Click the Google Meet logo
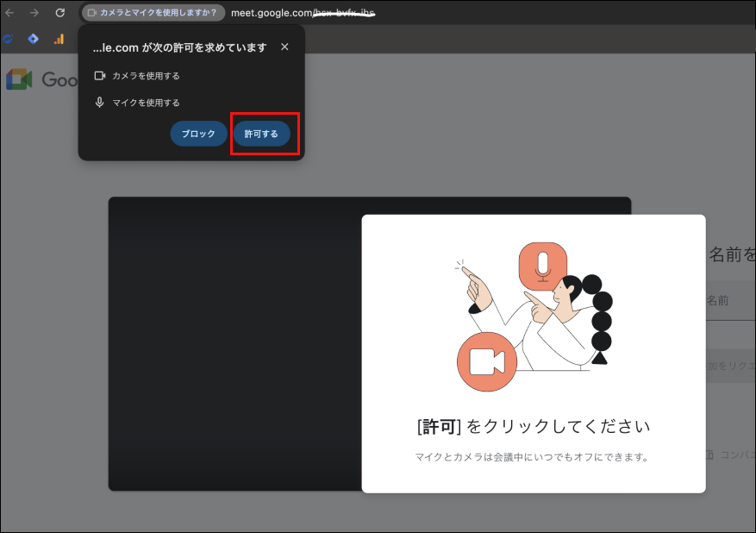This screenshot has width=756, height=533. (x=19, y=79)
